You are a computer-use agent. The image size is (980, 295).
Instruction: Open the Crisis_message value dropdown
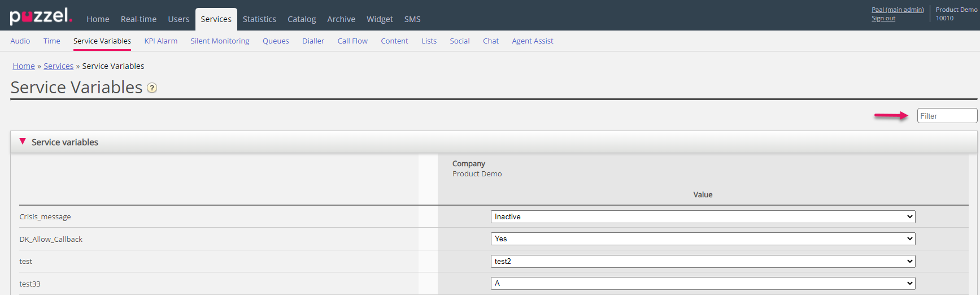pyautogui.click(x=702, y=217)
